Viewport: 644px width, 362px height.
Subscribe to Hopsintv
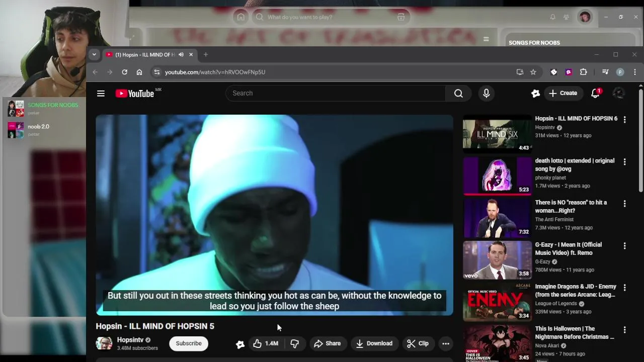(x=189, y=343)
